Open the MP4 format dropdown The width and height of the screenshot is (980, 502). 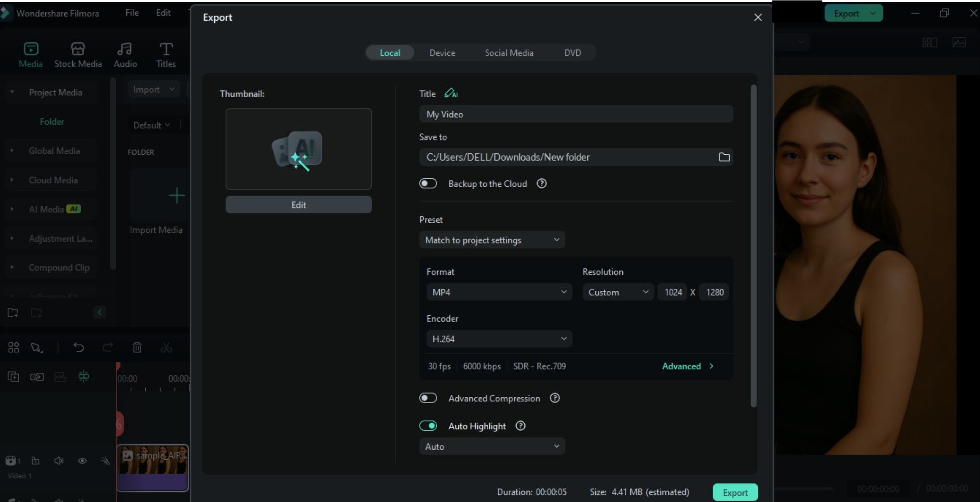pyautogui.click(x=499, y=292)
